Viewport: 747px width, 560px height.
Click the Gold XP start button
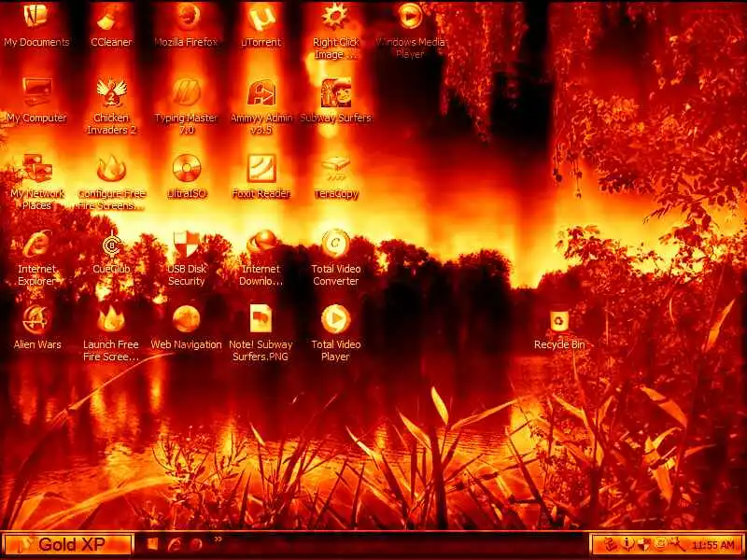click(67, 544)
